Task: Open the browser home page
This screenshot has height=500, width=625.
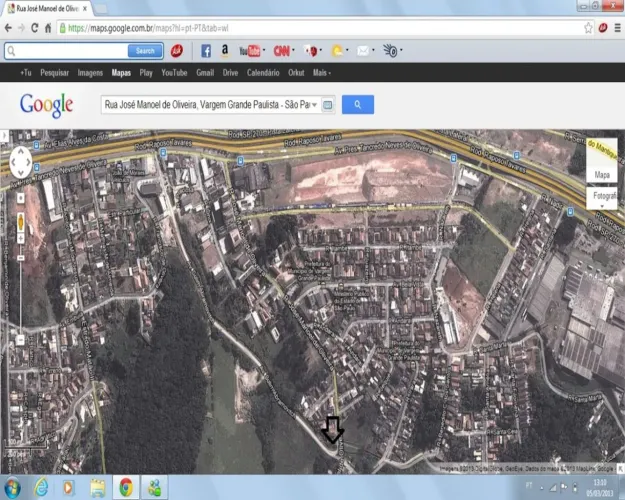Action: coord(48,28)
